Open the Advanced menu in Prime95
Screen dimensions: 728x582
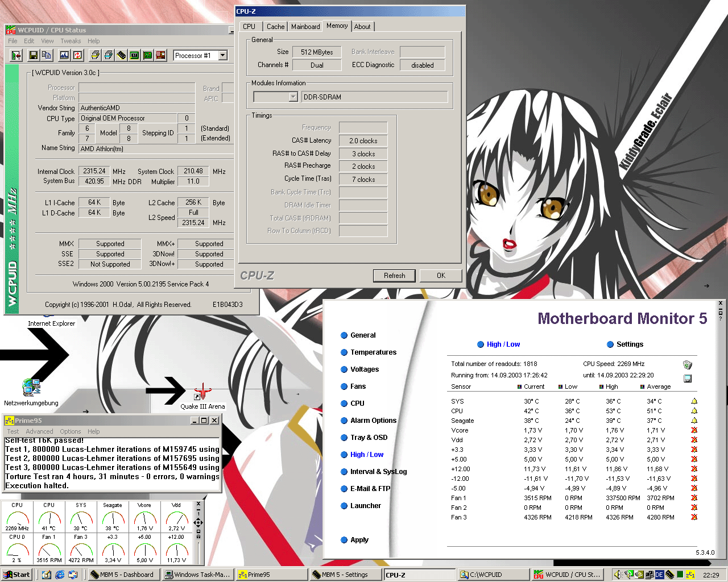[39, 431]
